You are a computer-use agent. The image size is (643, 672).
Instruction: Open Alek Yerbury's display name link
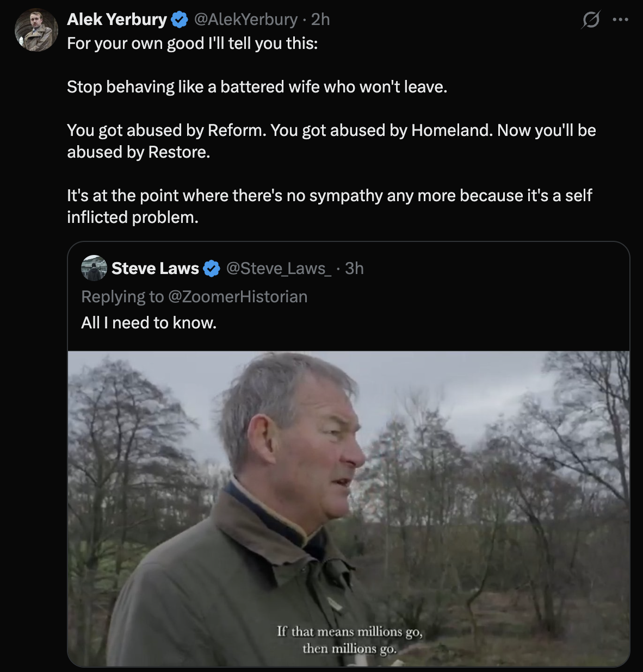pyautogui.click(x=116, y=20)
